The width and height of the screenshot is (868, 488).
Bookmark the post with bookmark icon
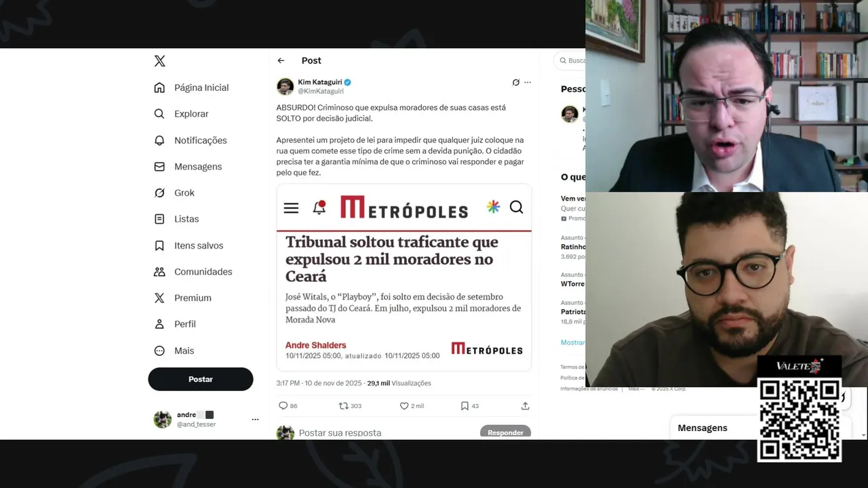[x=465, y=406]
